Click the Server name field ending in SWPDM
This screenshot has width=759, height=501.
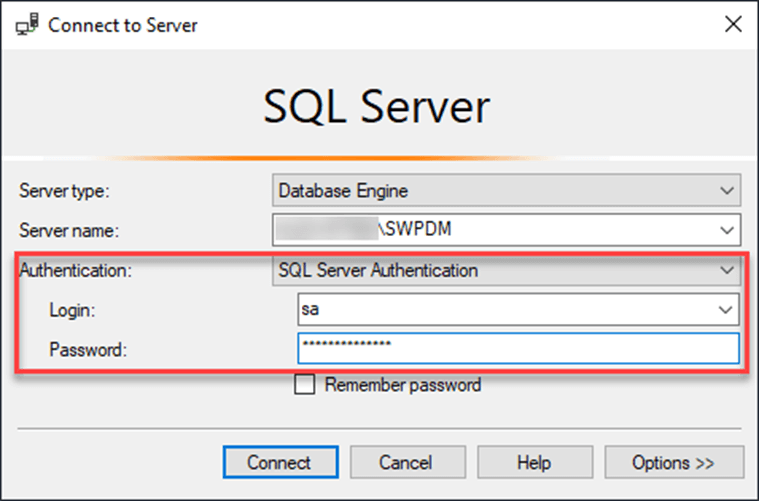pos(506,230)
